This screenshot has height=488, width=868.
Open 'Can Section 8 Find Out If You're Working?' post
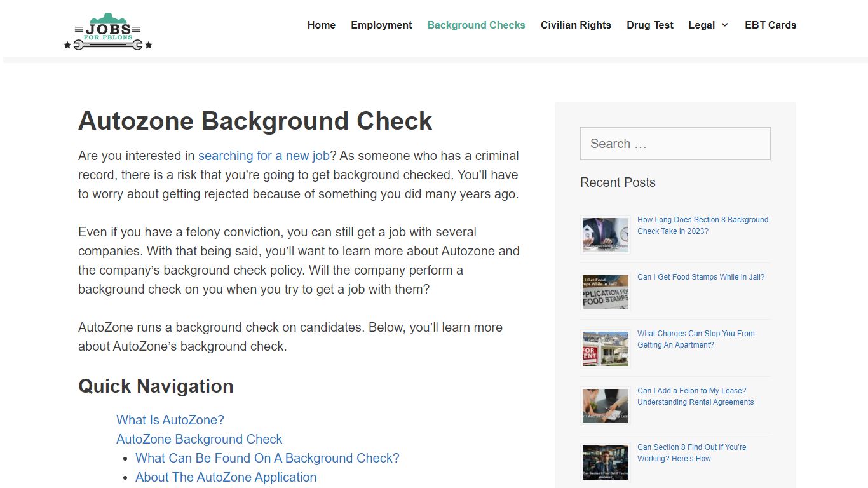[692, 453]
